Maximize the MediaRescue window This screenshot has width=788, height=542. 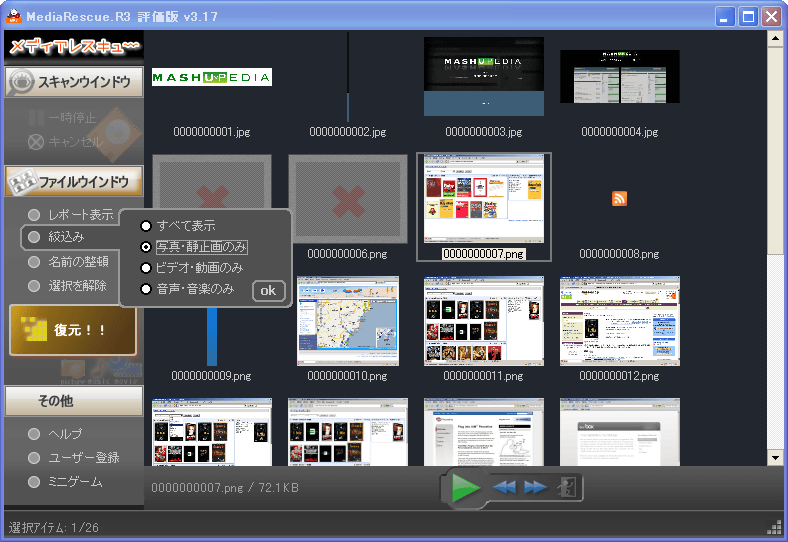pos(748,17)
